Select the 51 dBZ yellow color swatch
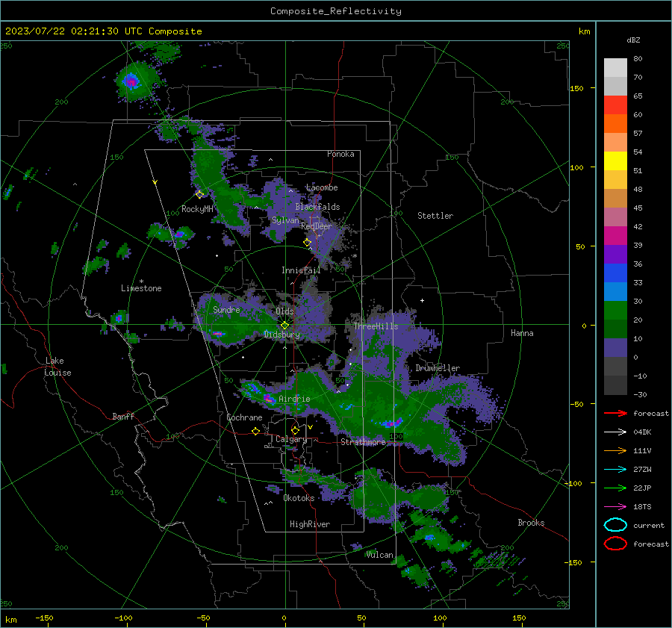Screen dimensions: 672x628 coord(615,161)
